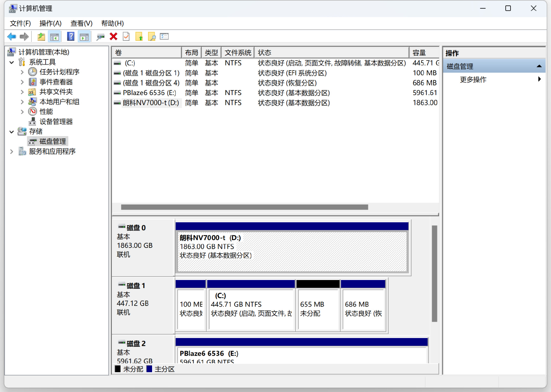
Task: Open the 文件(F) menu
Action: [x=20, y=23]
